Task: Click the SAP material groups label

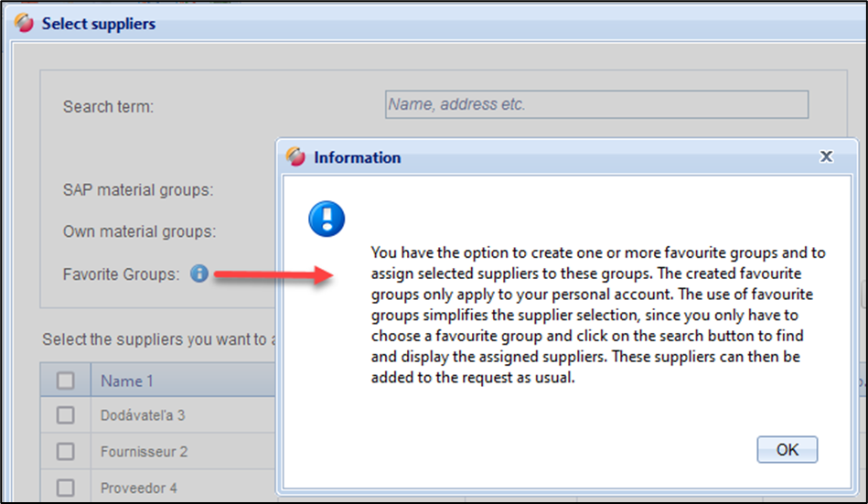Action: [138, 190]
